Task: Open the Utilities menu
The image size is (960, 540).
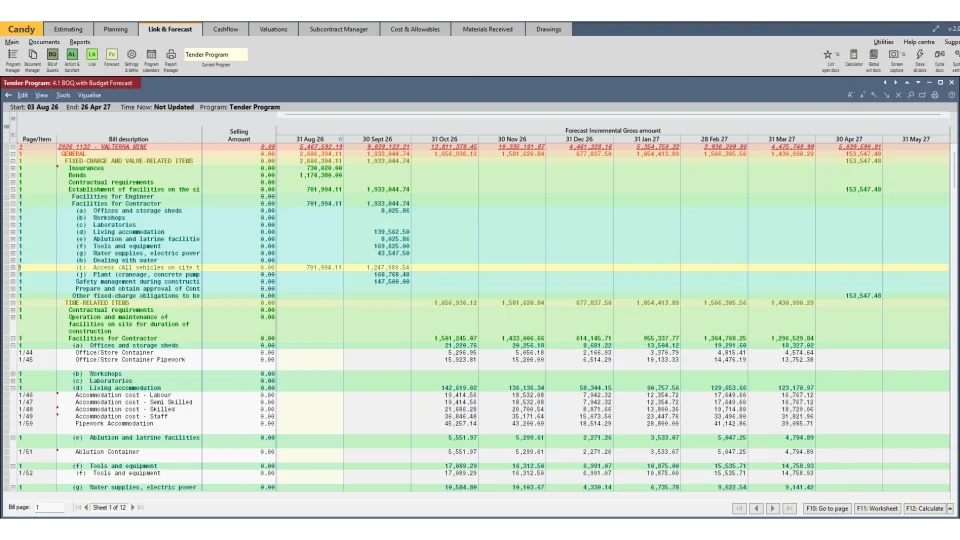Action: pyautogui.click(x=883, y=42)
